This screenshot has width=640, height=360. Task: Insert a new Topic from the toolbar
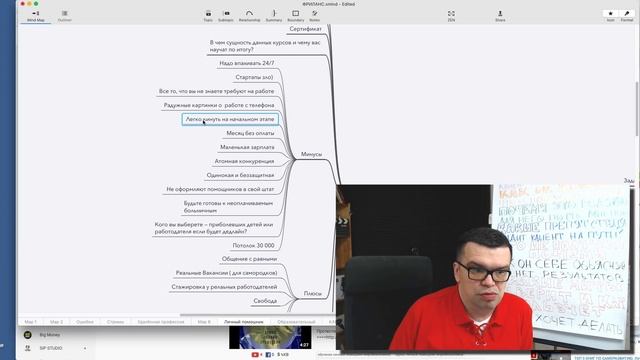coord(208,16)
